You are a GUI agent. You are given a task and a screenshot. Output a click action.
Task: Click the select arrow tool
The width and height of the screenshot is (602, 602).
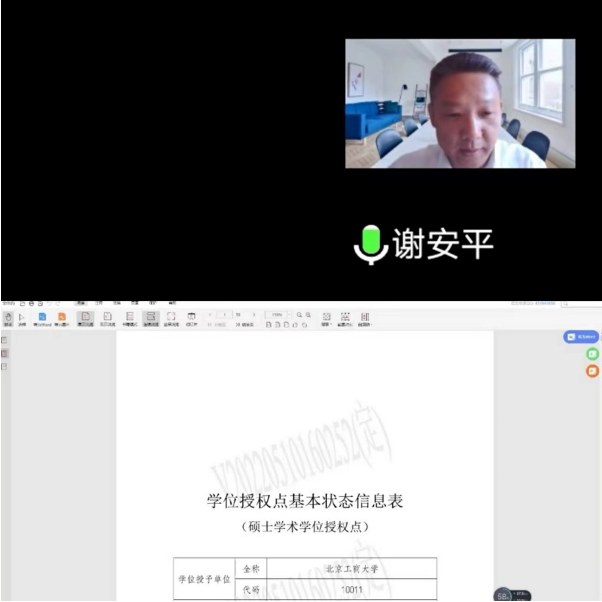tap(22, 317)
